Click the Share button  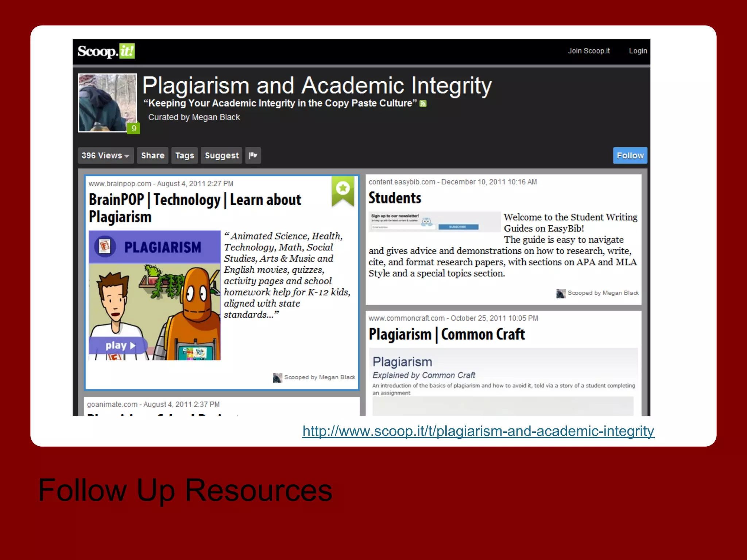point(153,156)
